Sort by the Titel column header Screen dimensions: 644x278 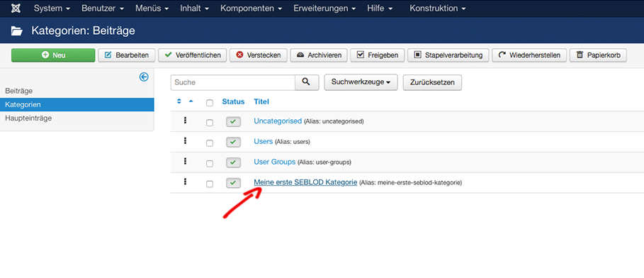coord(261,101)
